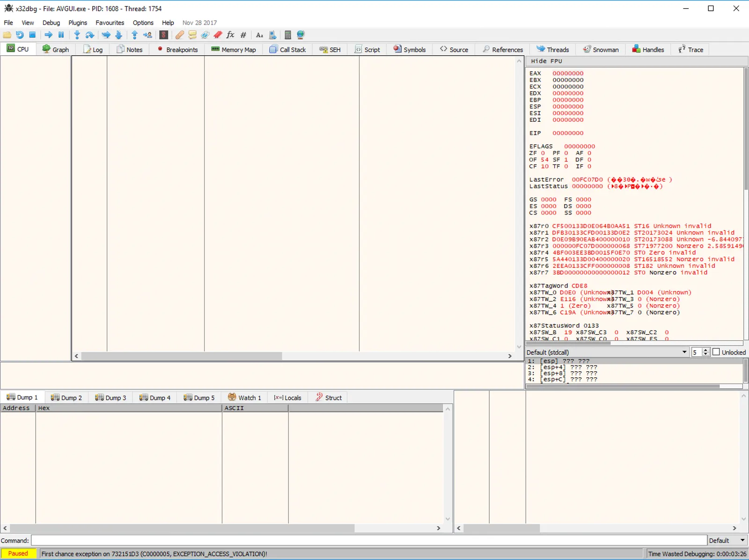Viewport: 749px width, 560px height.
Task: Switch to the Source tab
Action: tap(454, 49)
